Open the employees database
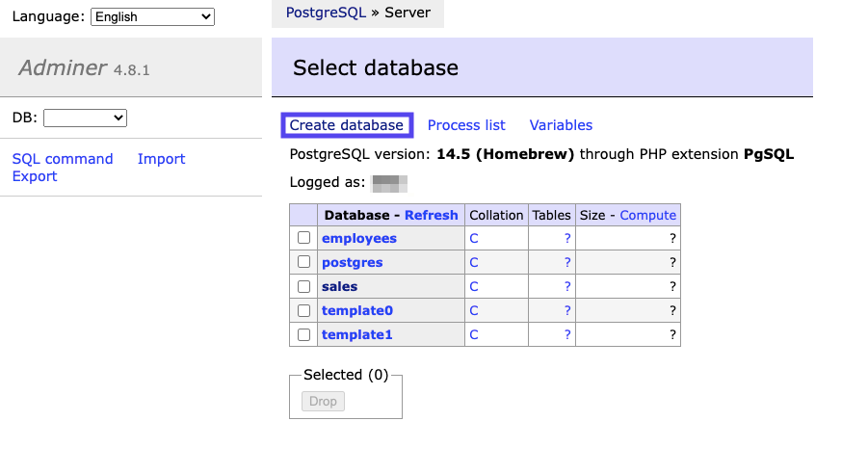Image resolution: width=868 pixels, height=474 pixels. pyautogui.click(x=359, y=238)
